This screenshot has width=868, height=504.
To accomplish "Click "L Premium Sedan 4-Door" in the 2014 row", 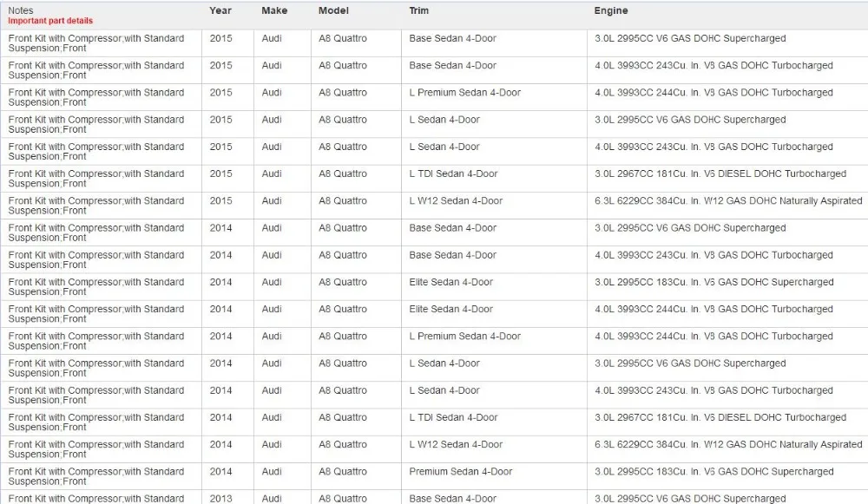I will [x=465, y=336].
